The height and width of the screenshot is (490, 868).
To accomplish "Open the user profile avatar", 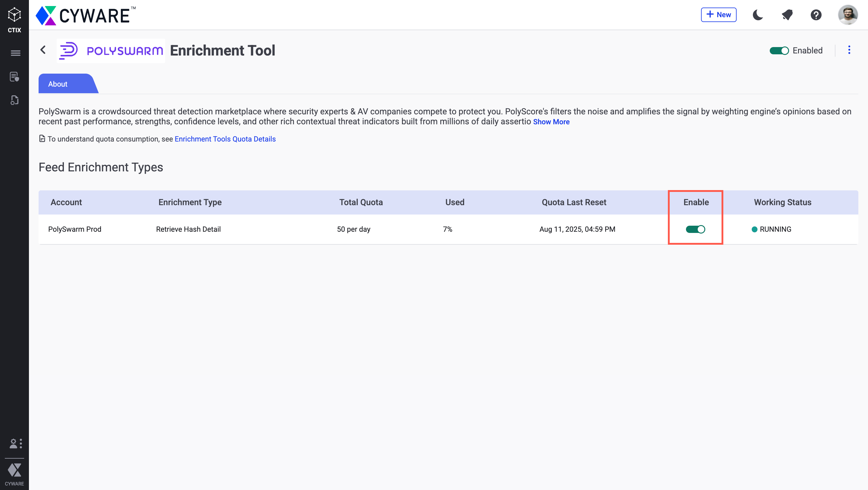I will [848, 15].
